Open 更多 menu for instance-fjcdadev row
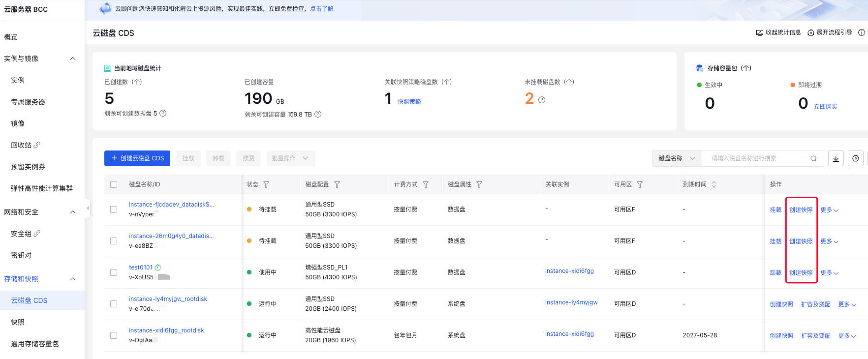The height and width of the screenshot is (359, 868). 829,210
